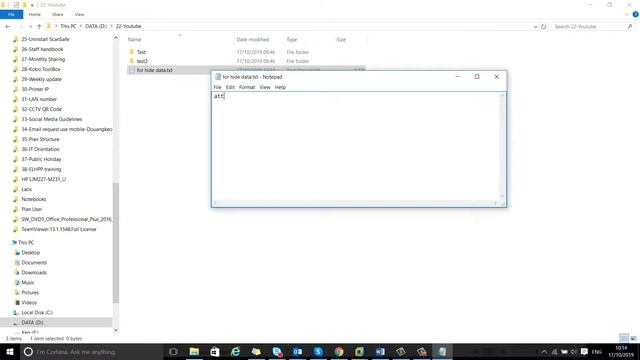
Task: Sort files by Size column
Action: pyautogui.click(x=341, y=40)
